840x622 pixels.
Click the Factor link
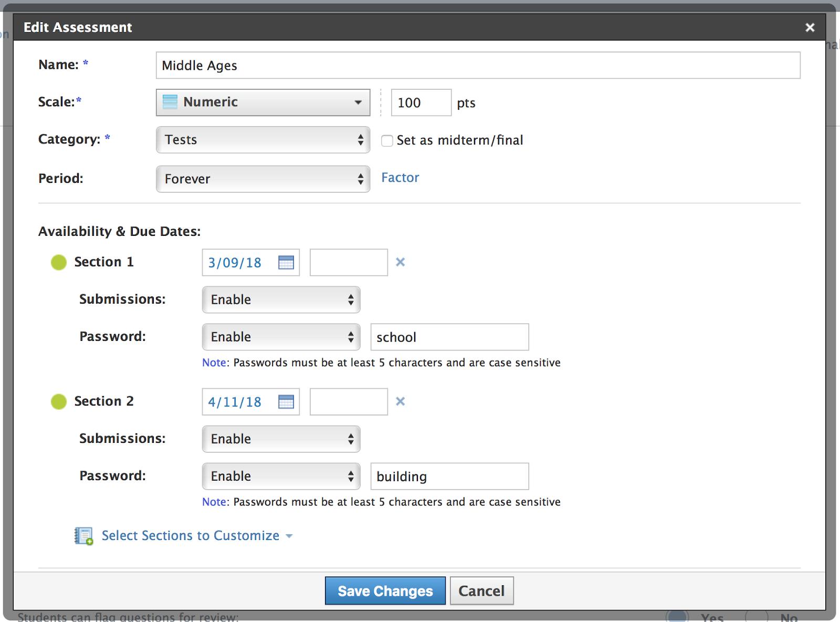[400, 178]
